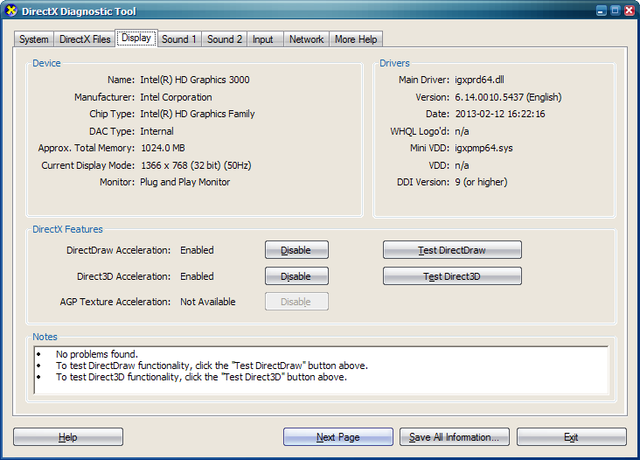Close the DirectX Diagnostic Tool window
640x460 pixels.
pyautogui.click(x=629, y=11)
